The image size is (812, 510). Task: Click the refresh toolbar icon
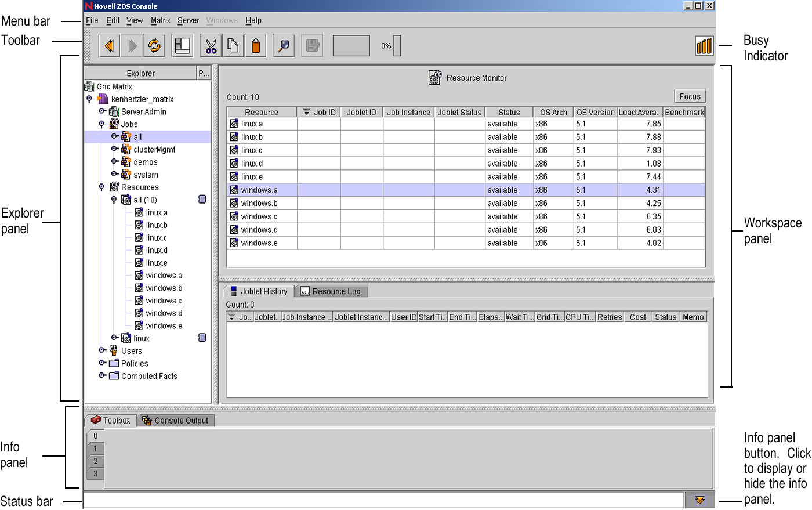pos(154,46)
